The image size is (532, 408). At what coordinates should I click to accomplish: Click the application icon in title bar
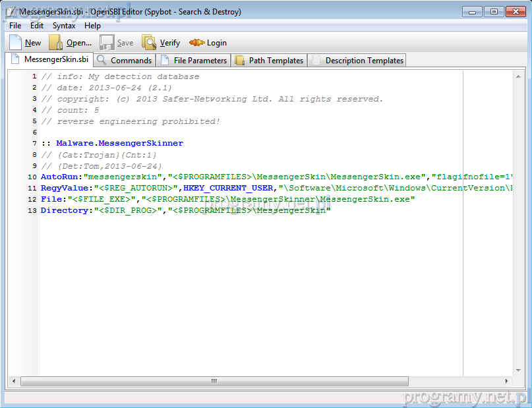[11, 12]
